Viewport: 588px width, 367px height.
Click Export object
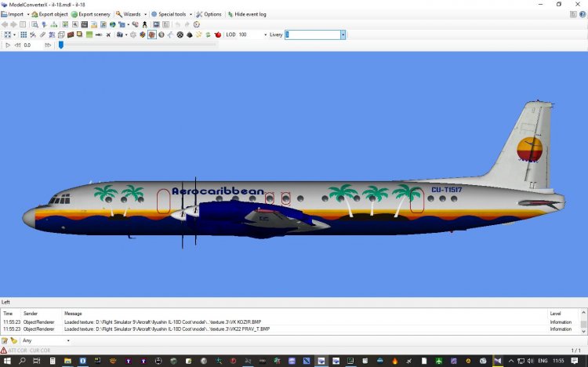click(x=50, y=14)
